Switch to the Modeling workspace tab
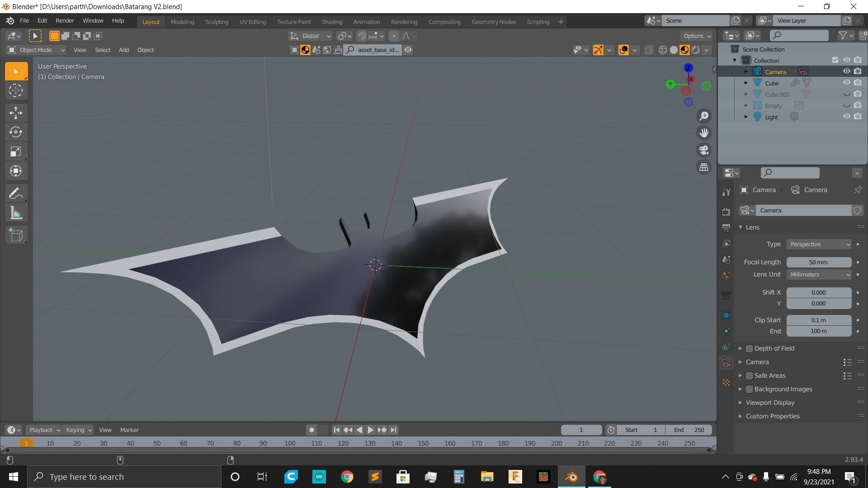Screen dimensions: 868x488 (x=182, y=22)
